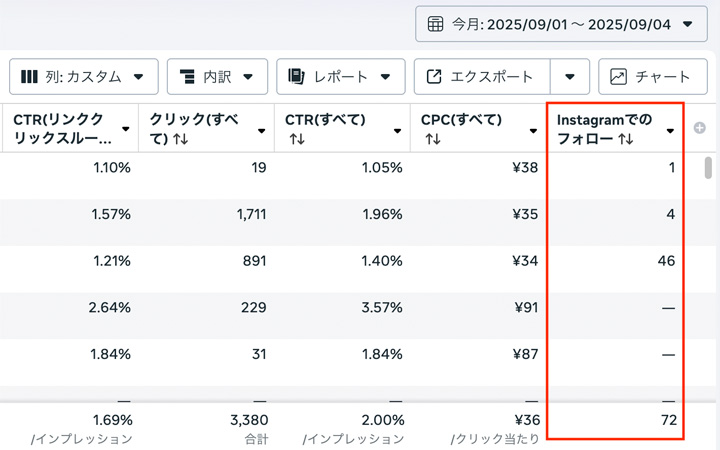Click the chart icon beside チャート
Viewport: 720px width, 450px height.
tap(619, 77)
